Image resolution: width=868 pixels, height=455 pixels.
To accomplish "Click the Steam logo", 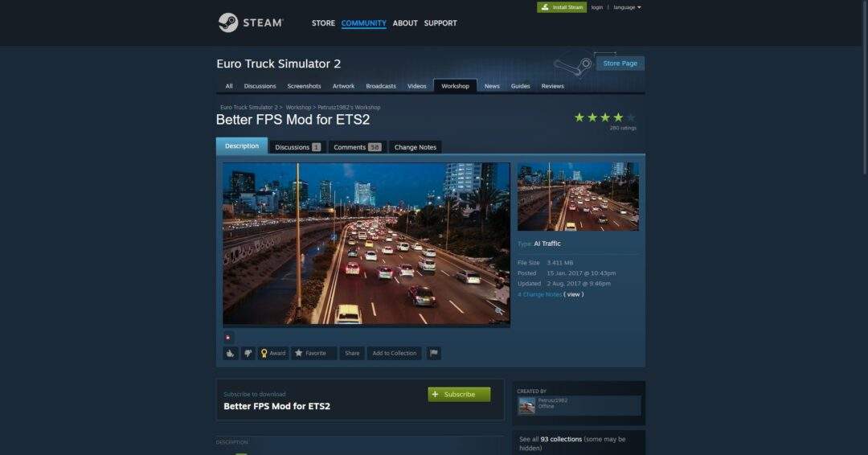I will pyautogui.click(x=250, y=23).
